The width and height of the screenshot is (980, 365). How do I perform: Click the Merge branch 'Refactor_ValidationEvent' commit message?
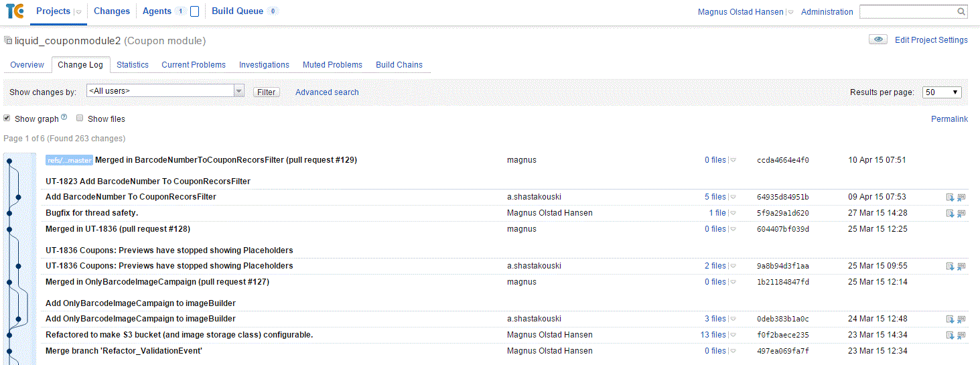pyautogui.click(x=124, y=351)
